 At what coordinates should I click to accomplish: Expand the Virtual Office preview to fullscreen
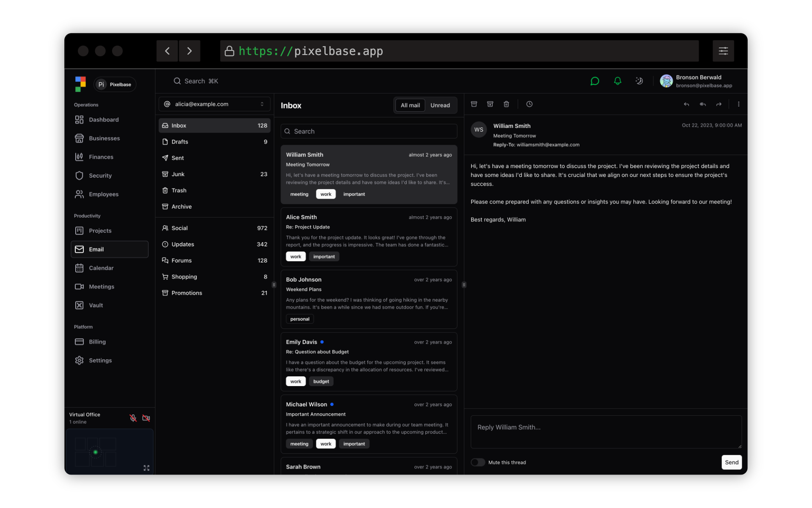(146, 468)
